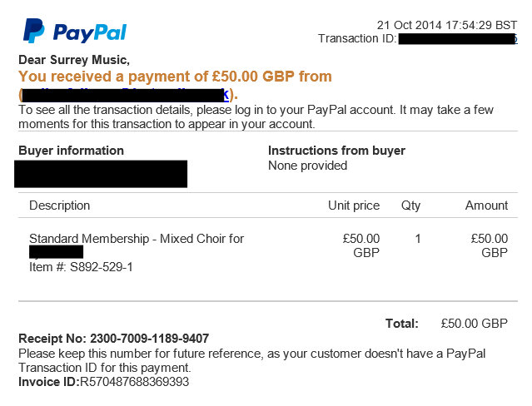532x406 pixels.
Task: Click the Qty column header
Action: click(x=410, y=205)
